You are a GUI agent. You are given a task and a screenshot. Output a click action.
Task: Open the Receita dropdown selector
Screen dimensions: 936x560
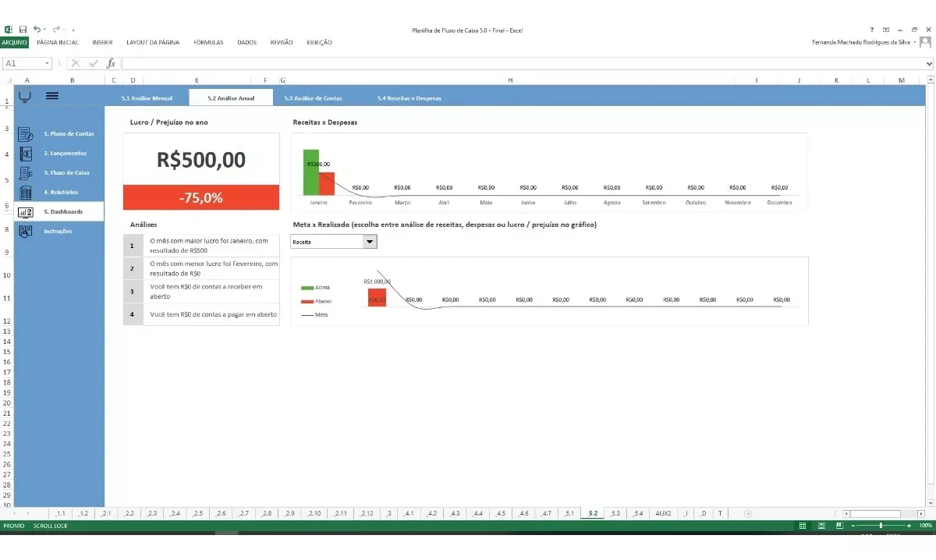pyautogui.click(x=370, y=242)
